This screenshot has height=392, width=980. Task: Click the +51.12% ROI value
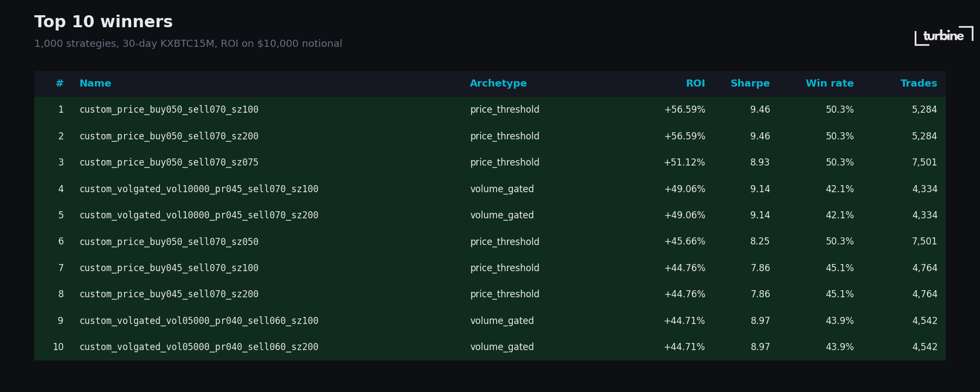[684, 163]
